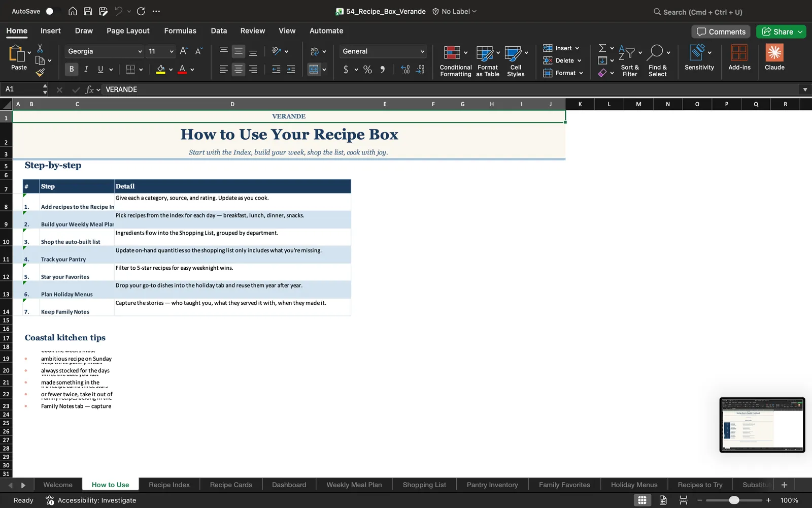The image size is (812, 508).
Task: Click the Share button
Action: tap(781, 31)
